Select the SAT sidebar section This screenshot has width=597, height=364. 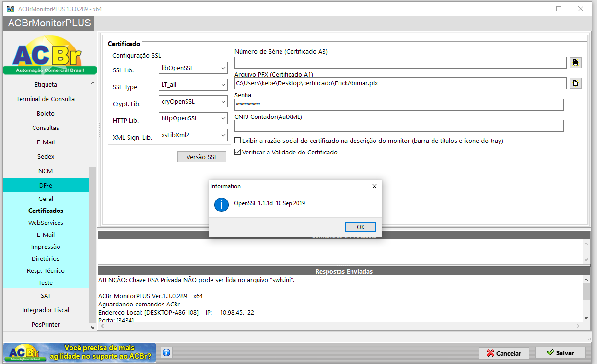pos(46,296)
